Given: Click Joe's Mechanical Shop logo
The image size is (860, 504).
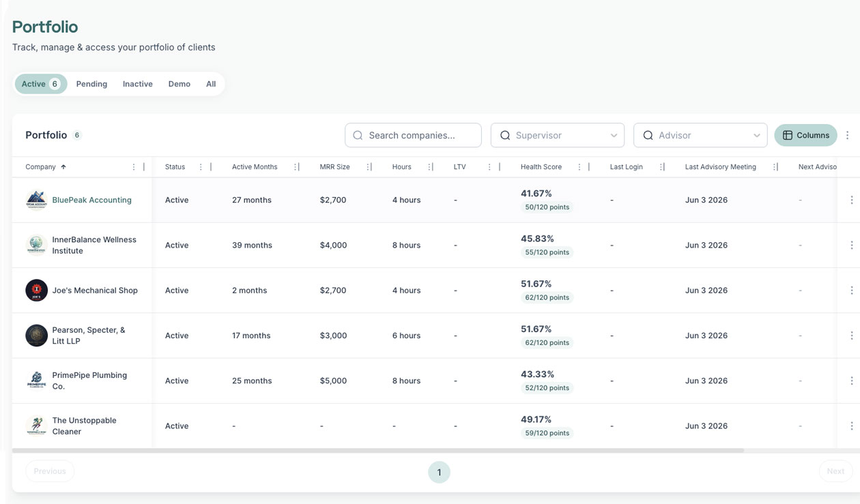Looking at the screenshot, I should [36, 290].
